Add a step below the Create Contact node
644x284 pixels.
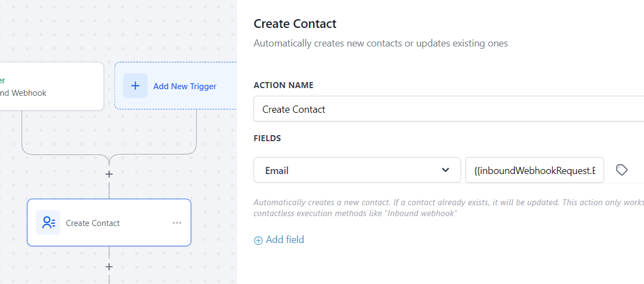coord(109,267)
